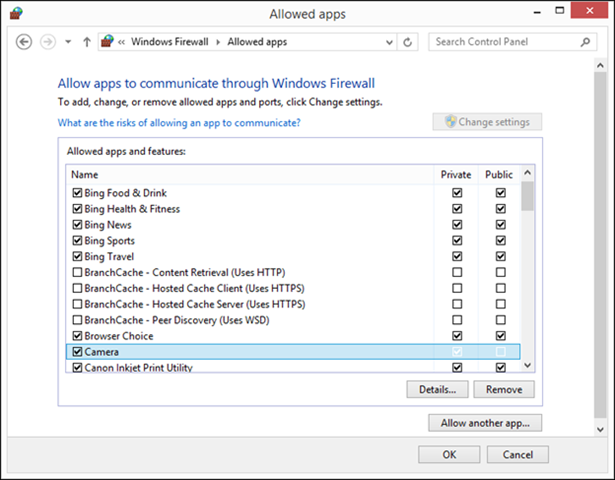This screenshot has height=480, width=615.
Task: Select Windows Firewall in the breadcrumb
Action: [x=170, y=42]
